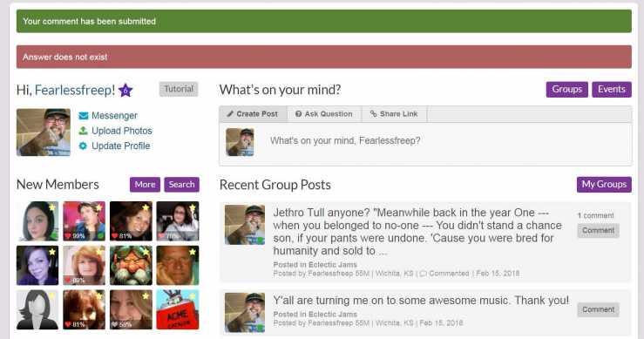This screenshot has width=644, height=339.
Task: Open the Jethro Tull anyone post text
Action: (417, 232)
